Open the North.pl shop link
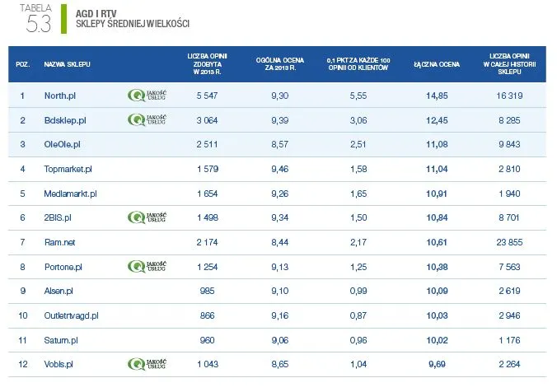Screen dimensions: 557x392 click(59, 96)
